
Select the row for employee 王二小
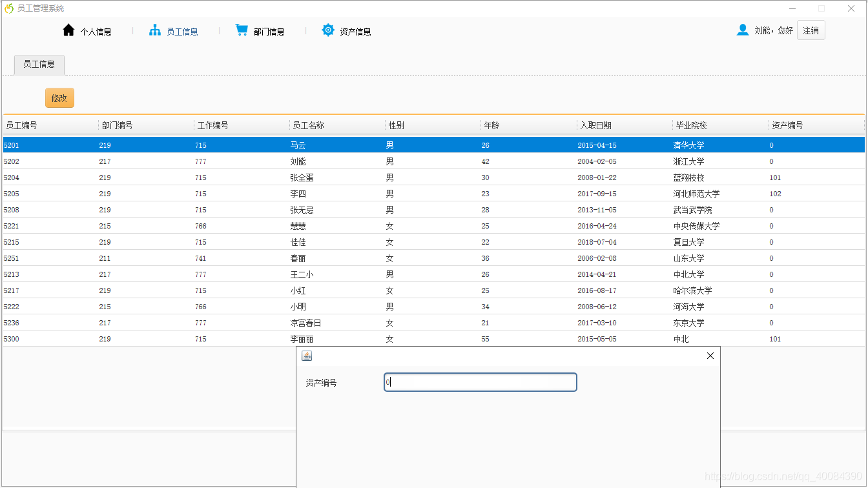pos(433,274)
